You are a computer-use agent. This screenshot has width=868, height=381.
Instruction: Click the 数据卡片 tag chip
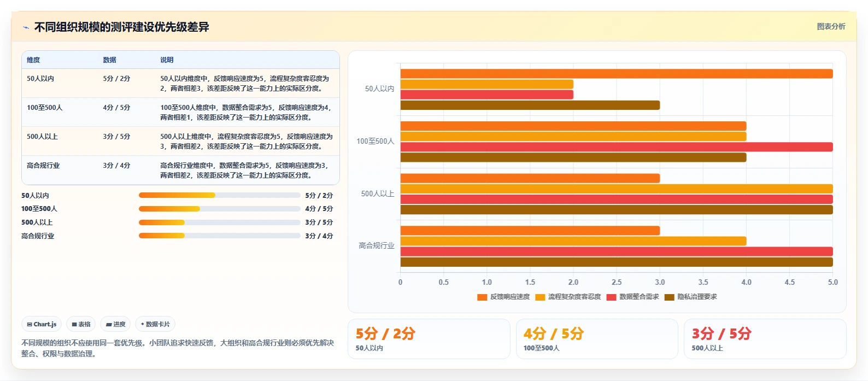(x=155, y=324)
